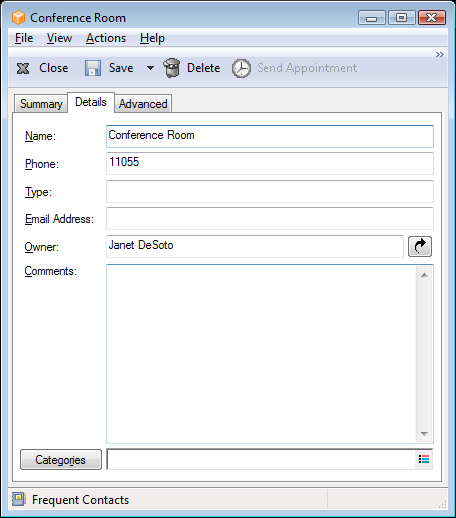Click the Frequent Contacts status bar text
This screenshot has width=456, height=518.
pyautogui.click(x=80, y=500)
